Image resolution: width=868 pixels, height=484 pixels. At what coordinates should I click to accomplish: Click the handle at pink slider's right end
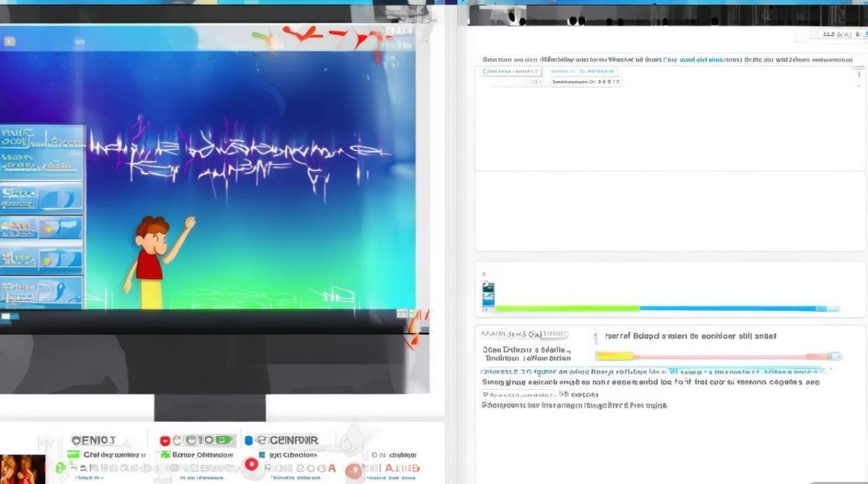pyautogui.click(x=835, y=356)
